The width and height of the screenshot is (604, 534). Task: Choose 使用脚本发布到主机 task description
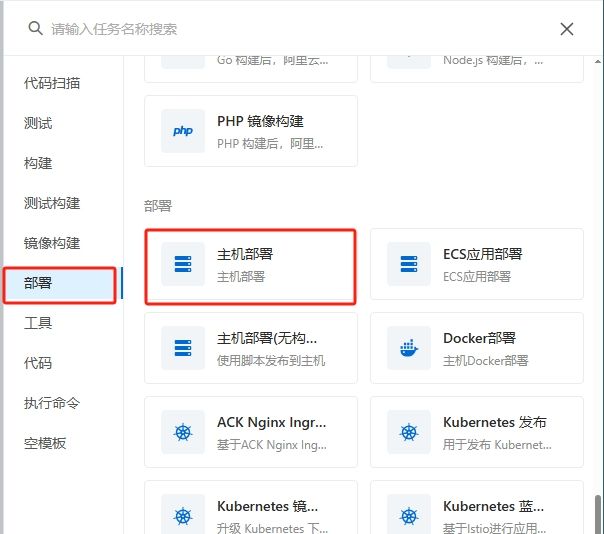tap(271, 361)
